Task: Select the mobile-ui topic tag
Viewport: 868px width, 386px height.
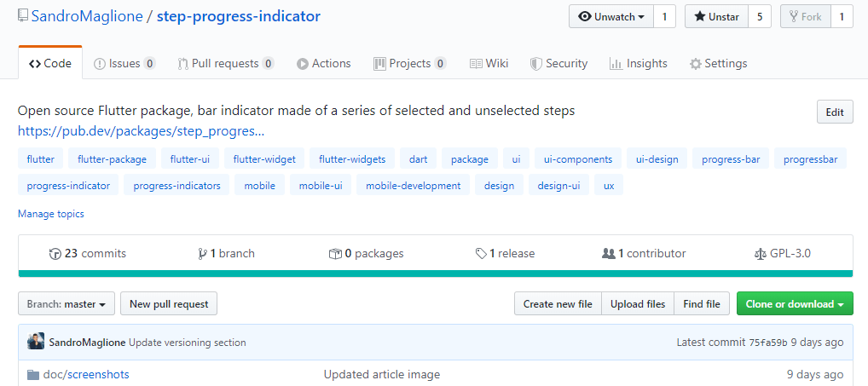Action: point(321,185)
